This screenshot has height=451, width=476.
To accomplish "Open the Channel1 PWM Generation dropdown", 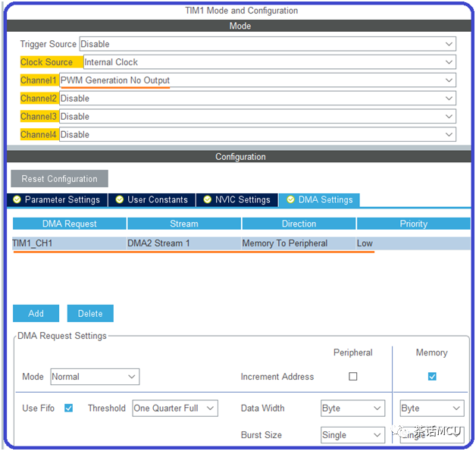I will tap(258, 80).
